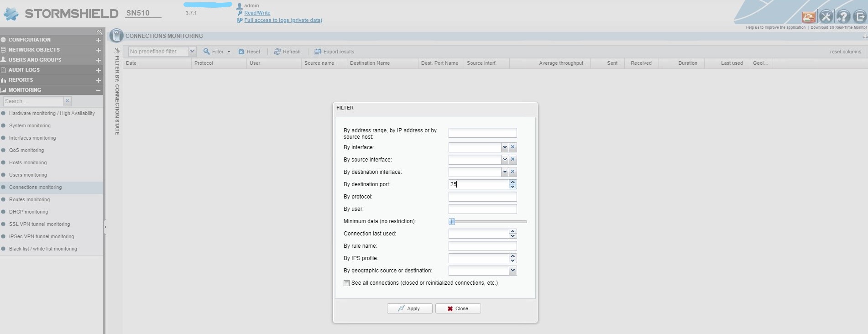Open the By destination interface dropdown

coord(505,172)
